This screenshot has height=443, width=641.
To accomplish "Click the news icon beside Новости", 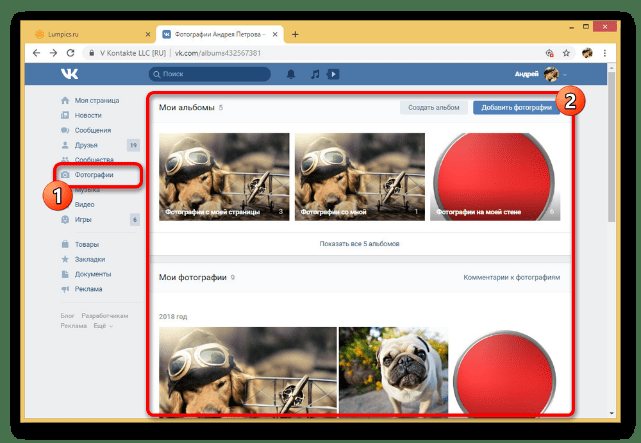I will click(65, 115).
